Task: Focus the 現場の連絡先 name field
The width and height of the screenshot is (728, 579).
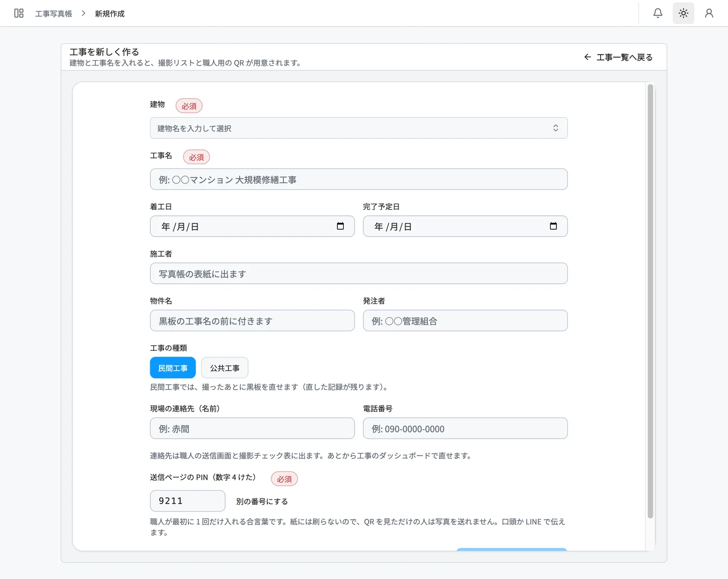Action: [252, 428]
